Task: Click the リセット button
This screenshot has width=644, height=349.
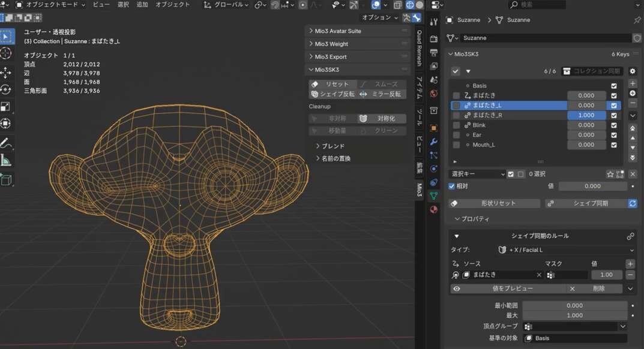Action: pyautogui.click(x=333, y=84)
